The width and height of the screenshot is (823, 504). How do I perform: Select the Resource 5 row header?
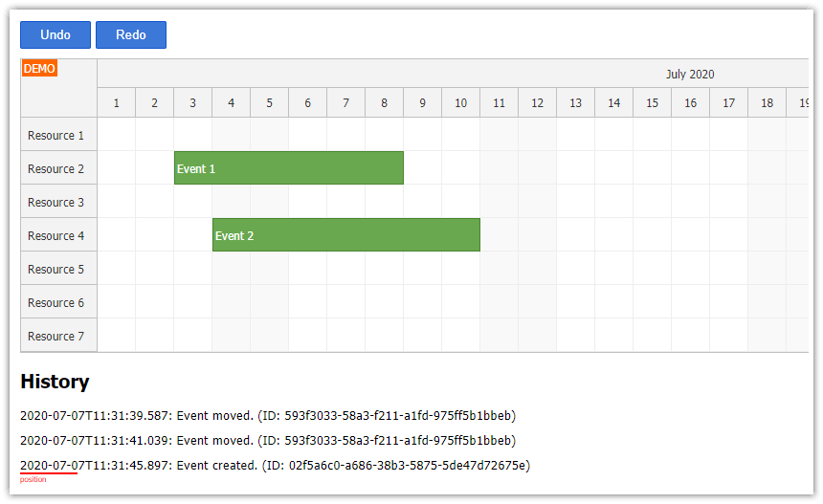pos(56,269)
